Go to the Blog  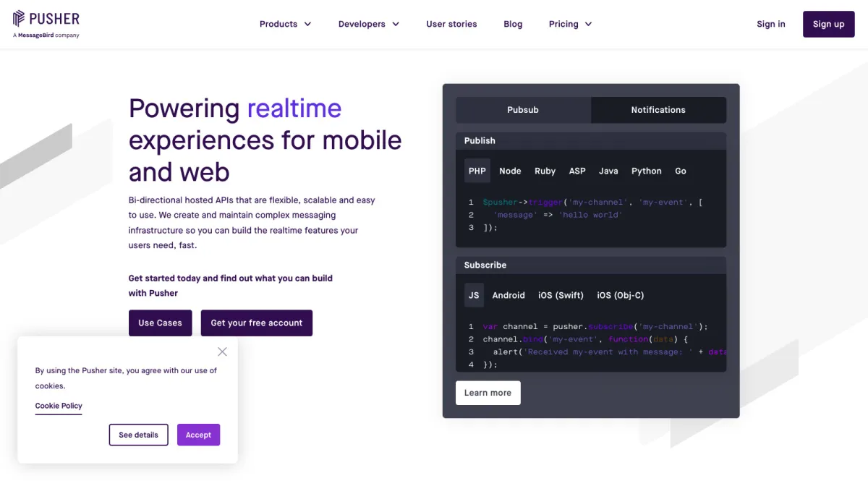click(513, 24)
